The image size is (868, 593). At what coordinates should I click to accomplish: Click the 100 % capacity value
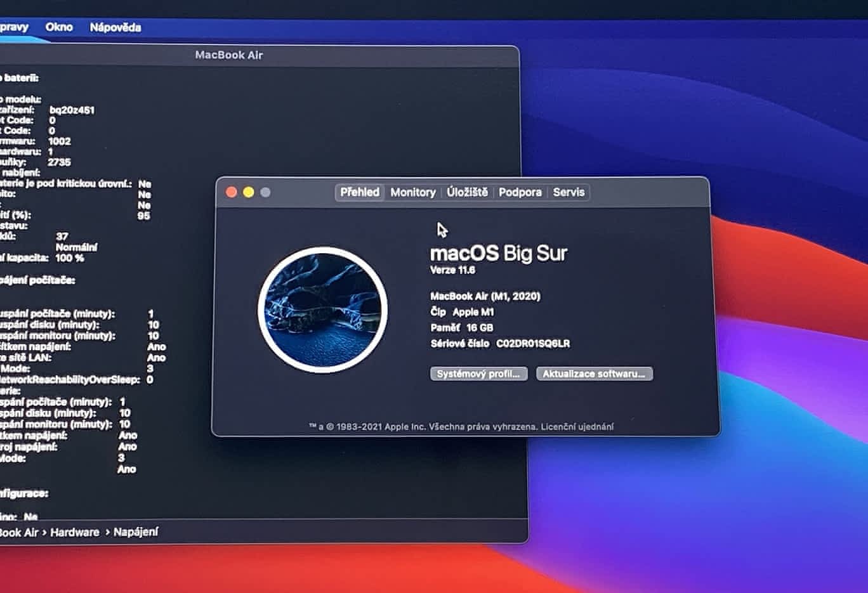pos(70,258)
